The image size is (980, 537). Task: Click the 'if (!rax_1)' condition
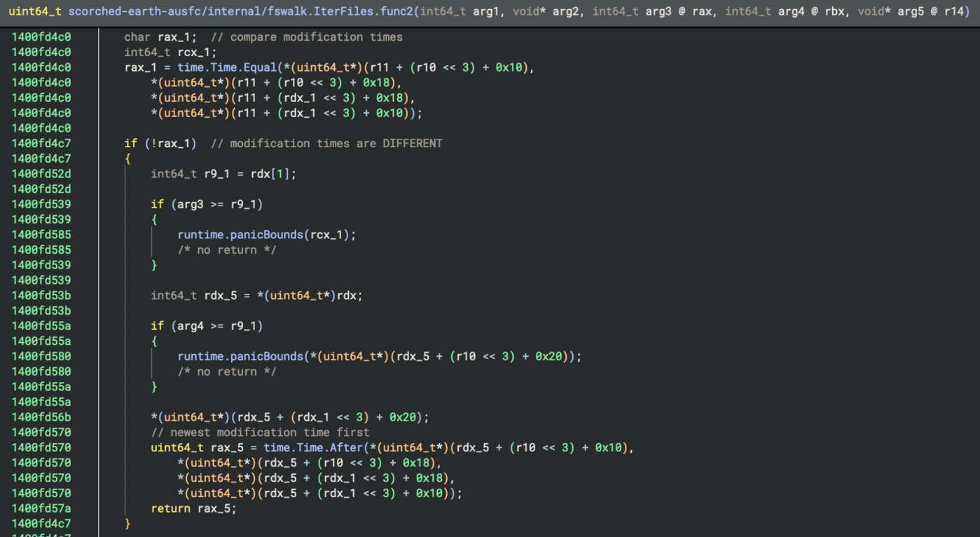coord(160,144)
